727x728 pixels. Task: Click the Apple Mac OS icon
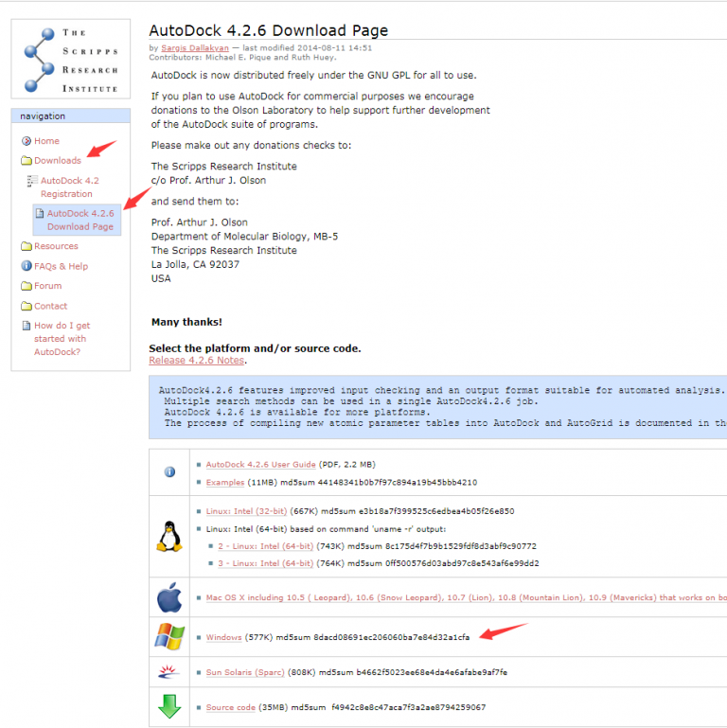click(169, 598)
